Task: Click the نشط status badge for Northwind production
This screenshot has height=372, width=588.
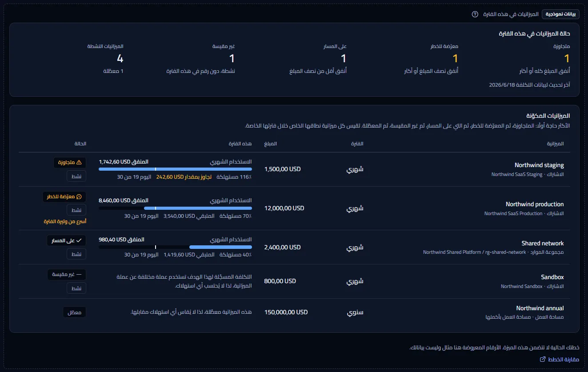Action: (x=76, y=210)
